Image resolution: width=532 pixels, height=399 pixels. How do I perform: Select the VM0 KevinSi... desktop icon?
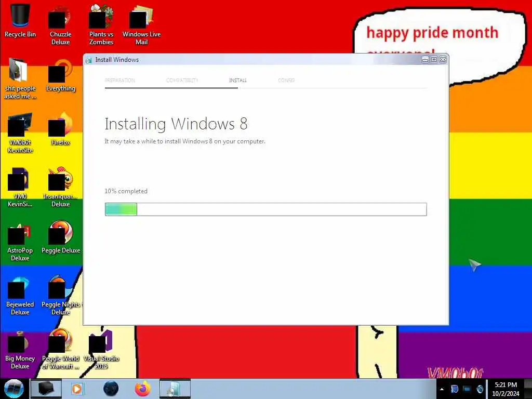point(20,187)
